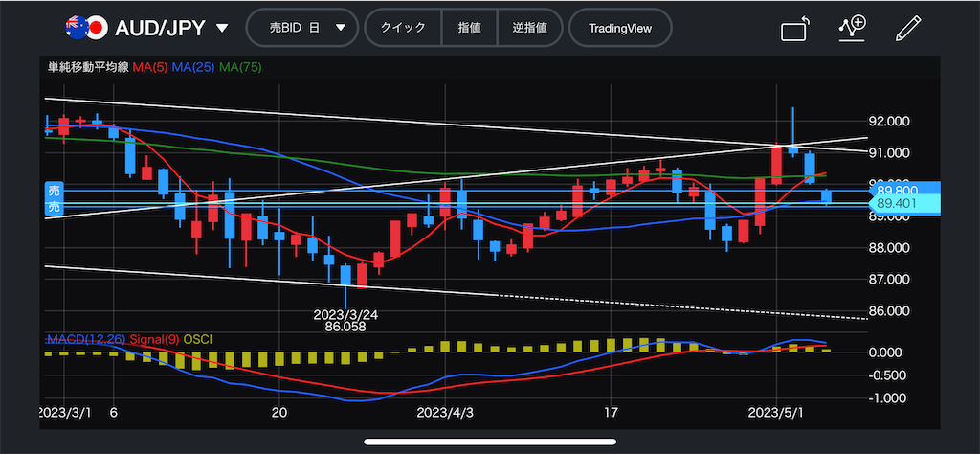Screen dimensions: 980x454
Task: Click the Signal(9) indicator label
Action: click(x=156, y=340)
